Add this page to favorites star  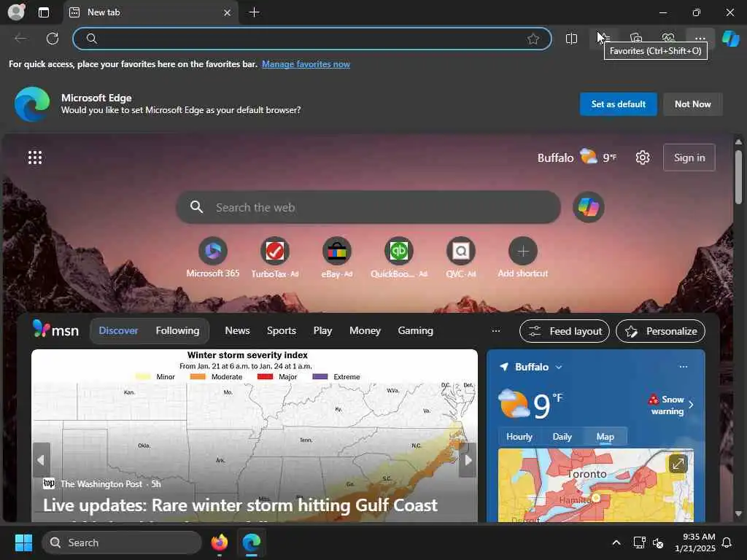533,39
